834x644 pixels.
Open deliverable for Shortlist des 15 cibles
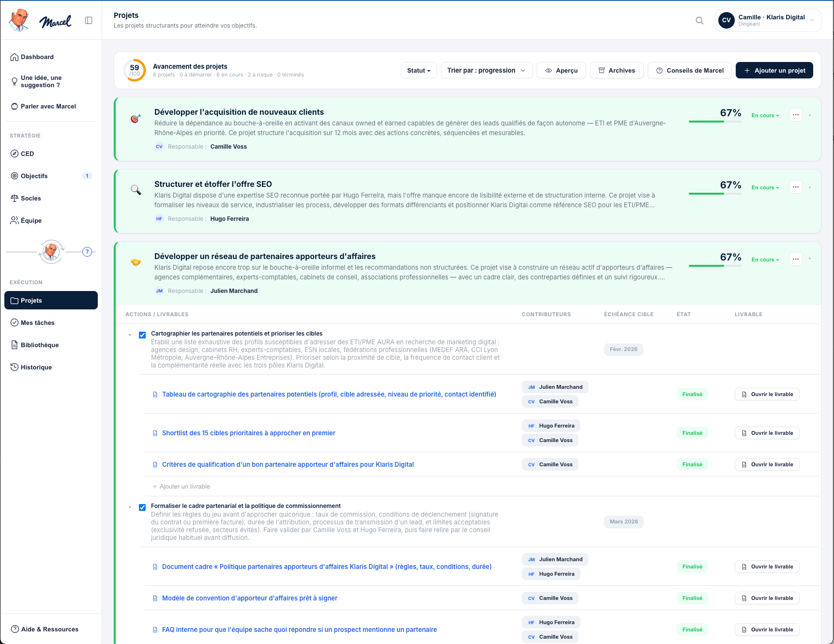(x=767, y=433)
